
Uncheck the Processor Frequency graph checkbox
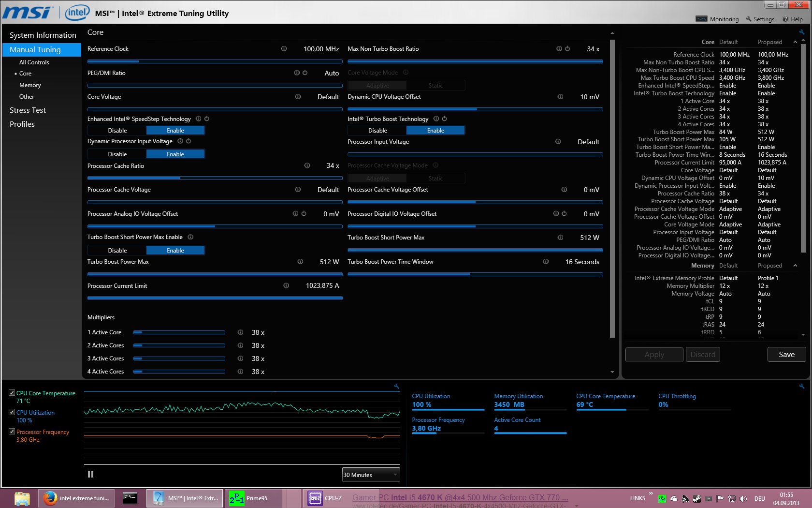pyautogui.click(x=12, y=432)
